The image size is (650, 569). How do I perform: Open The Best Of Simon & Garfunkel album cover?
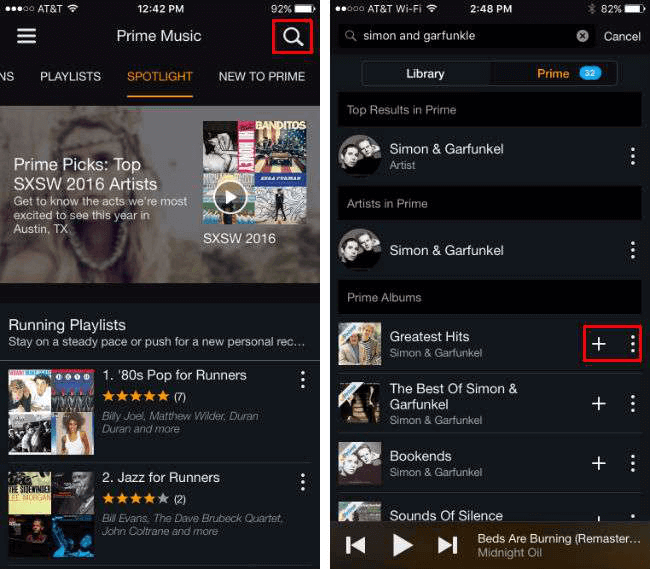360,404
